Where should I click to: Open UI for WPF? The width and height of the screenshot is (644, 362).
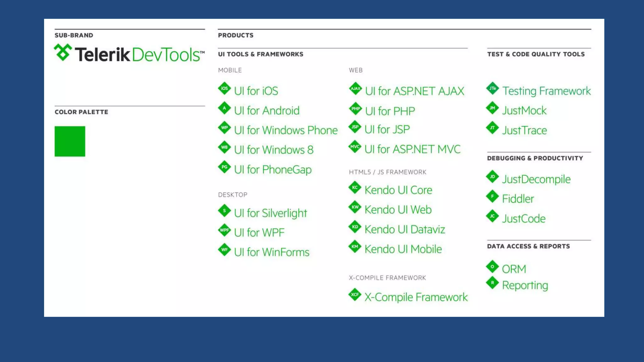tap(259, 233)
